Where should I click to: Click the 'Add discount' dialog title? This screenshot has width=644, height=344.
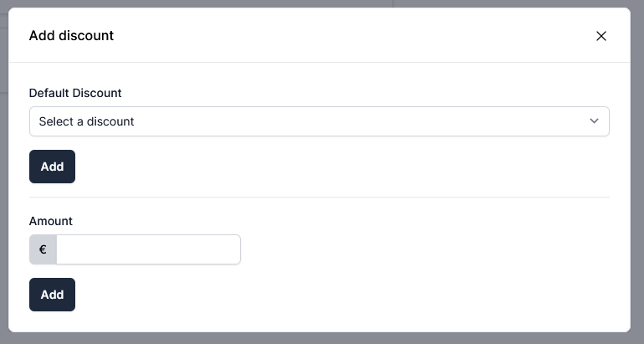71,35
